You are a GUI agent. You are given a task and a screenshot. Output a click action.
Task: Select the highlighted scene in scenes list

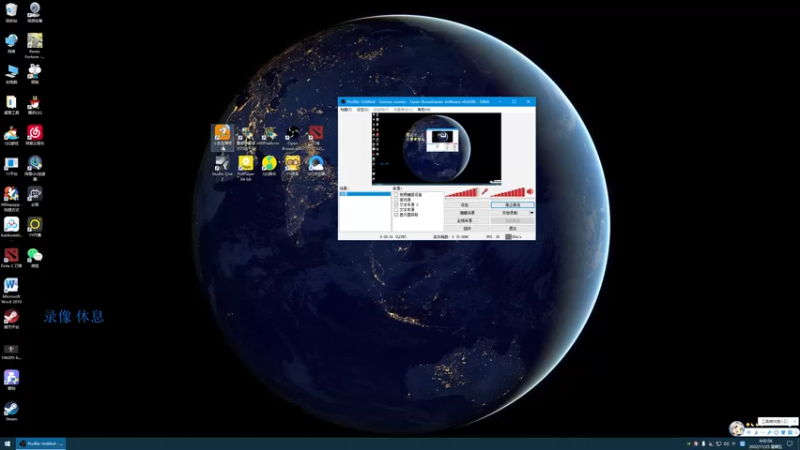[x=365, y=194]
